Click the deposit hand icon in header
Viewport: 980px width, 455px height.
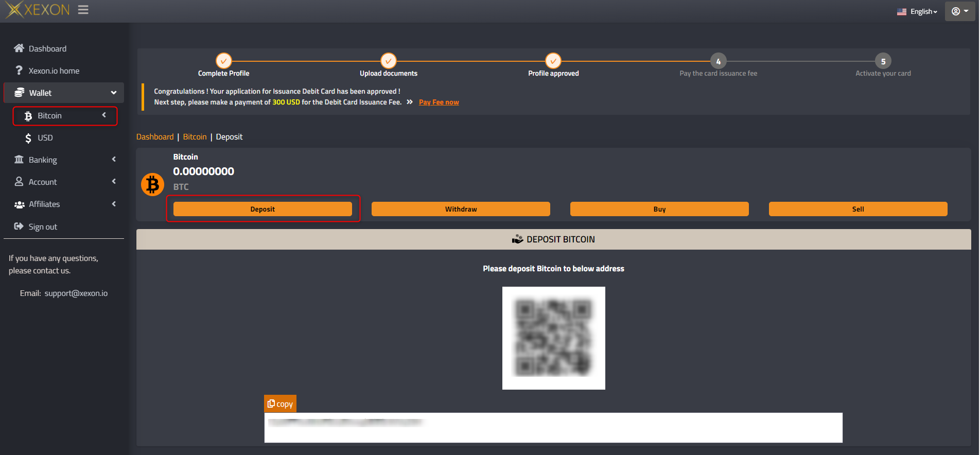coord(517,239)
